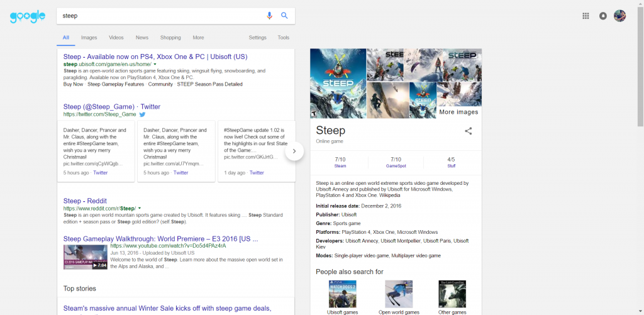Share the Steep knowledge panel
644x315 pixels.
point(468,131)
